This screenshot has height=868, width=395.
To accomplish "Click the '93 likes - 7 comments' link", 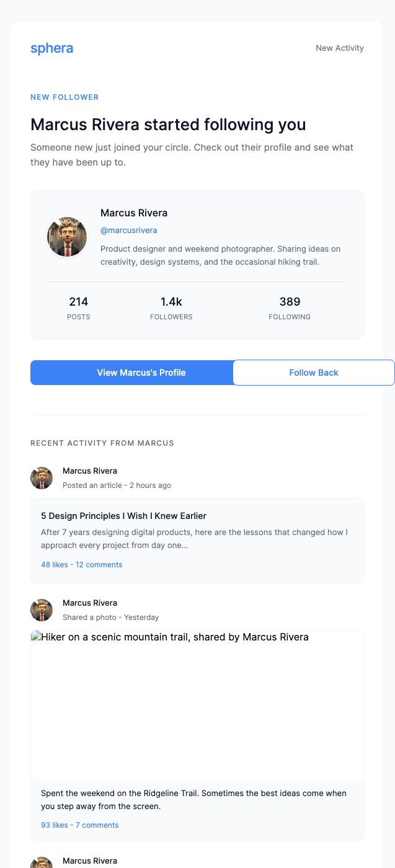I will pos(79,825).
